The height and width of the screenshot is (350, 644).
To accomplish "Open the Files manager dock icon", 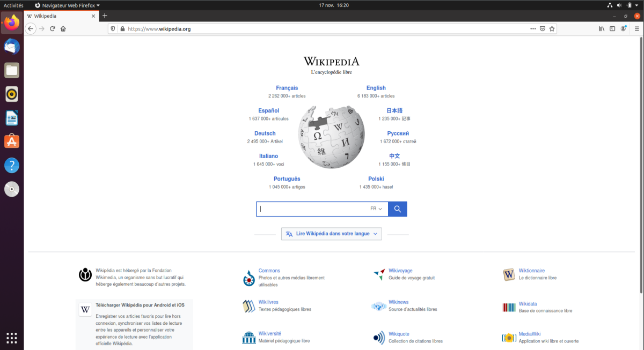I will [12, 70].
